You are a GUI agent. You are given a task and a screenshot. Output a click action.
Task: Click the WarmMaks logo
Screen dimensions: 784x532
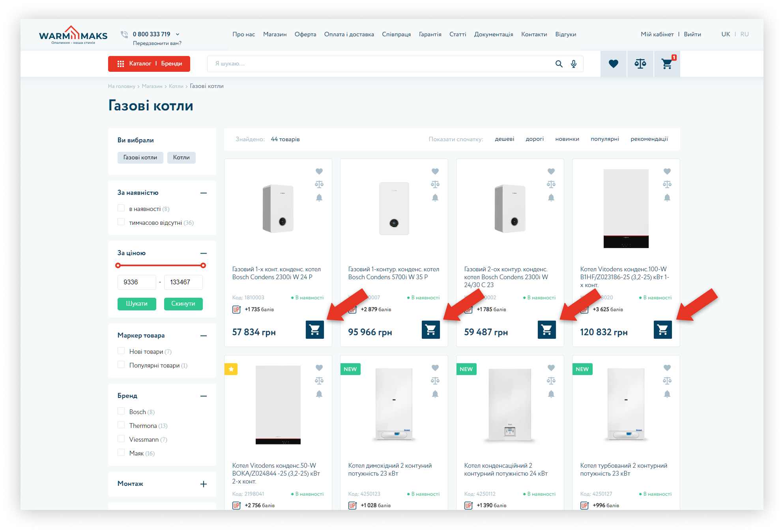[x=73, y=35]
